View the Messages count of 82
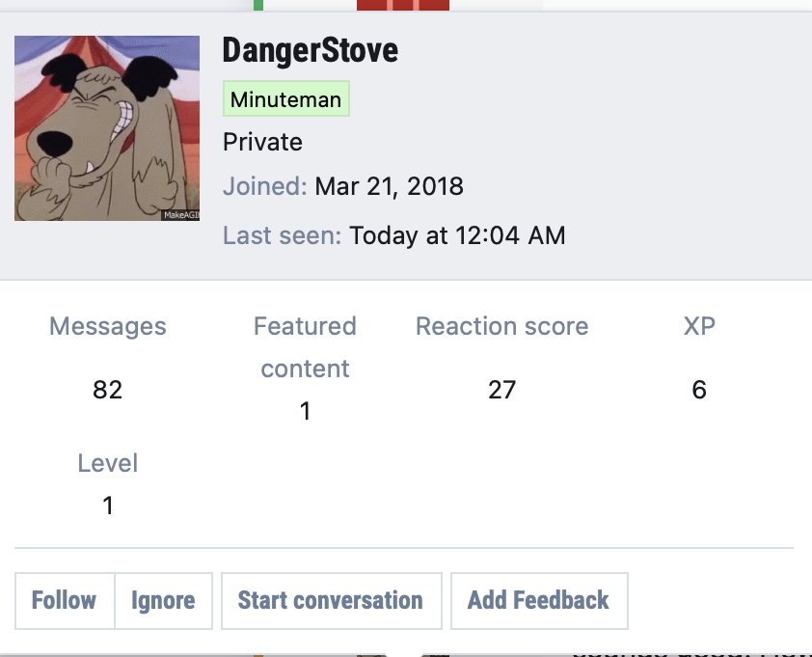Screen dimensions: 812x657 tap(108, 390)
